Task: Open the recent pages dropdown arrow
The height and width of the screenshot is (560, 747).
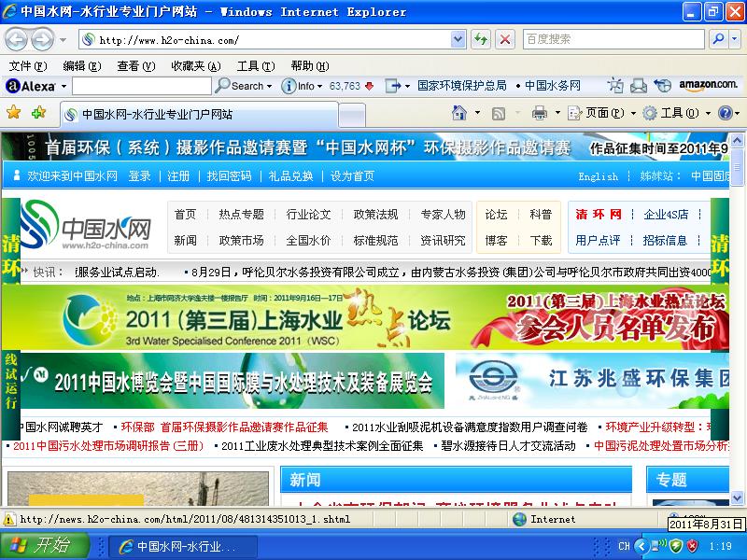Action: click(x=63, y=39)
